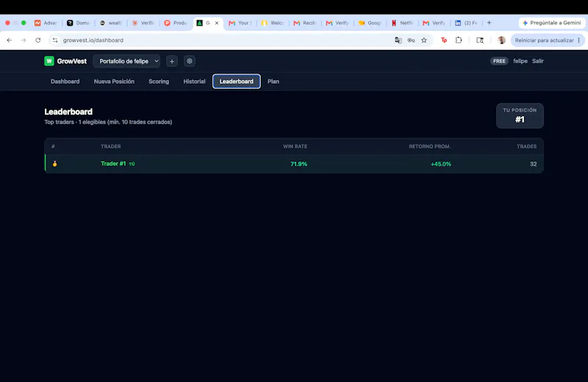The image size is (588, 382).
Task: Reload the page
Action: 38,40
